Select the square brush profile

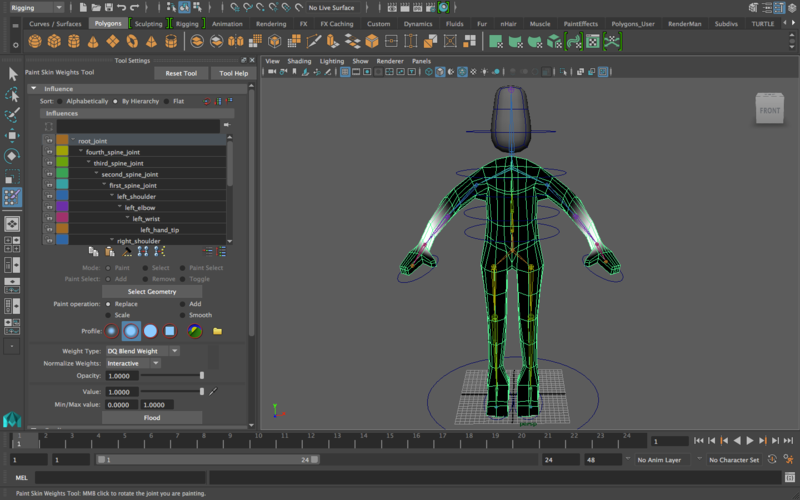[x=170, y=331]
